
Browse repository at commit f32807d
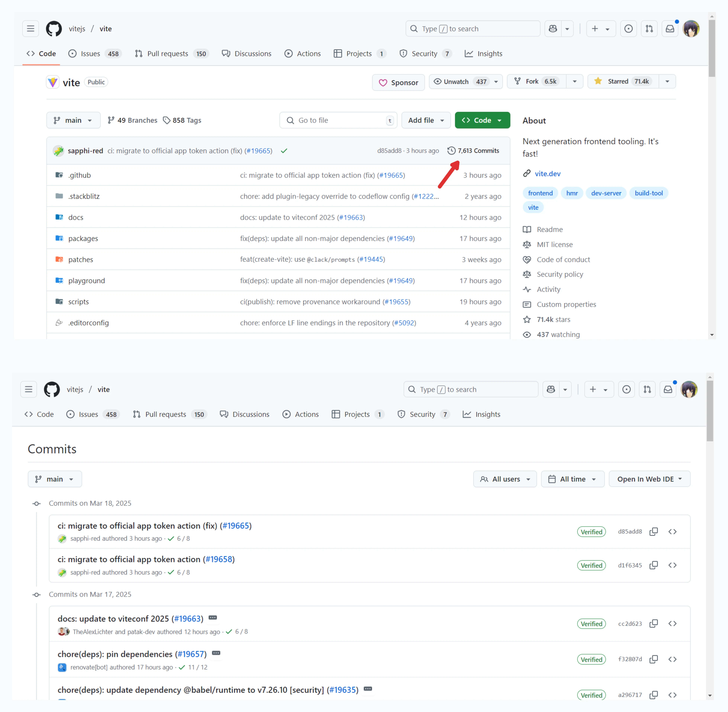pos(672,659)
